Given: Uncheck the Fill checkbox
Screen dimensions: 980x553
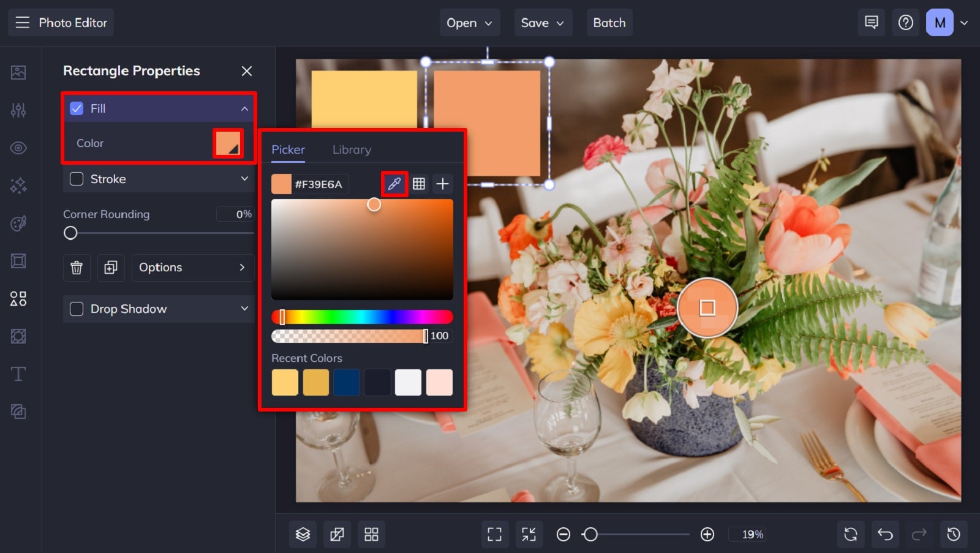Looking at the screenshot, I should (x=77, y=108).
